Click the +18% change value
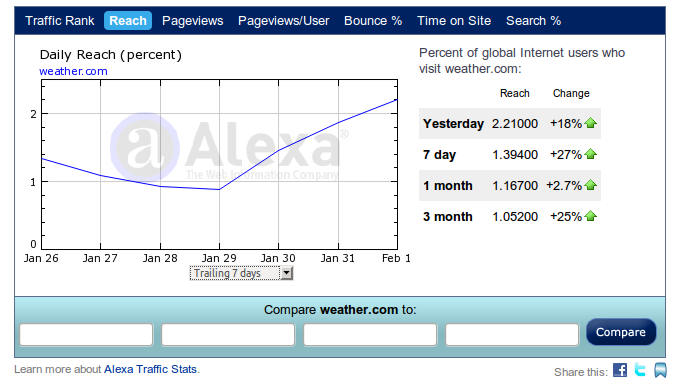The image size is (676, 386). (x=566, y=124)
